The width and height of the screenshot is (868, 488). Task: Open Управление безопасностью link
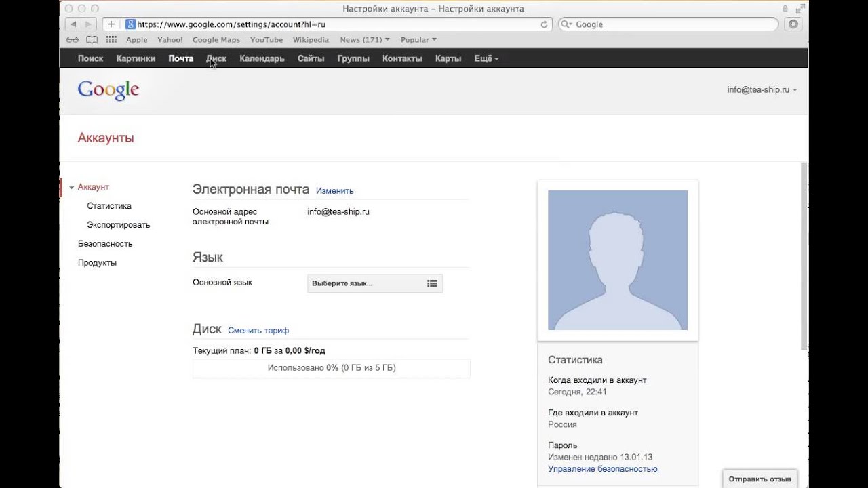[603, 469]
